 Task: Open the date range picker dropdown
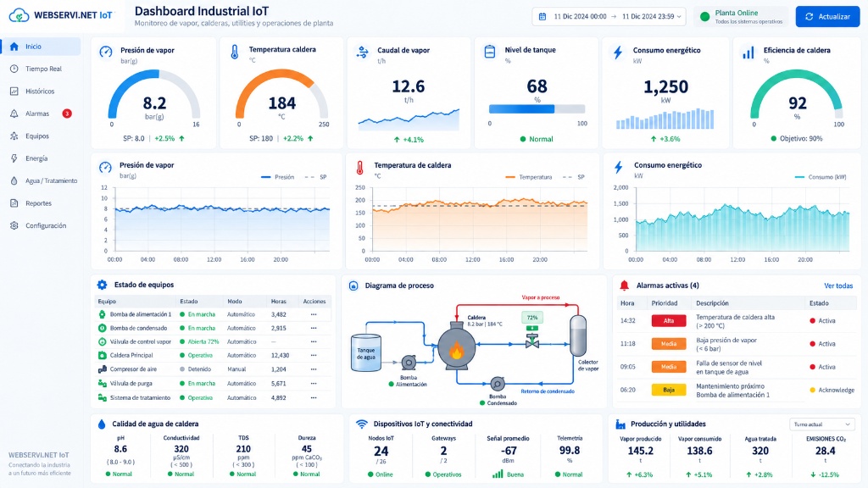click(609, 17)
